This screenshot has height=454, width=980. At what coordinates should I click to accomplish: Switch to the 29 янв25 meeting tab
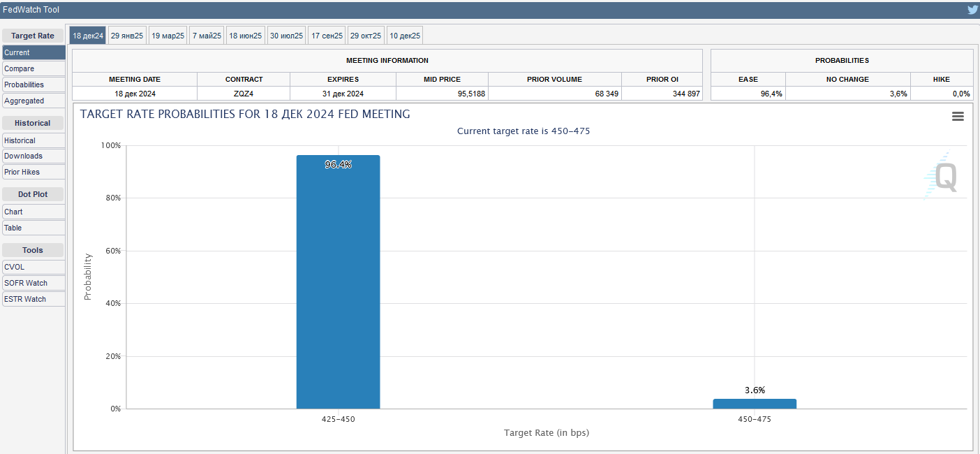(x=127, y=36)
